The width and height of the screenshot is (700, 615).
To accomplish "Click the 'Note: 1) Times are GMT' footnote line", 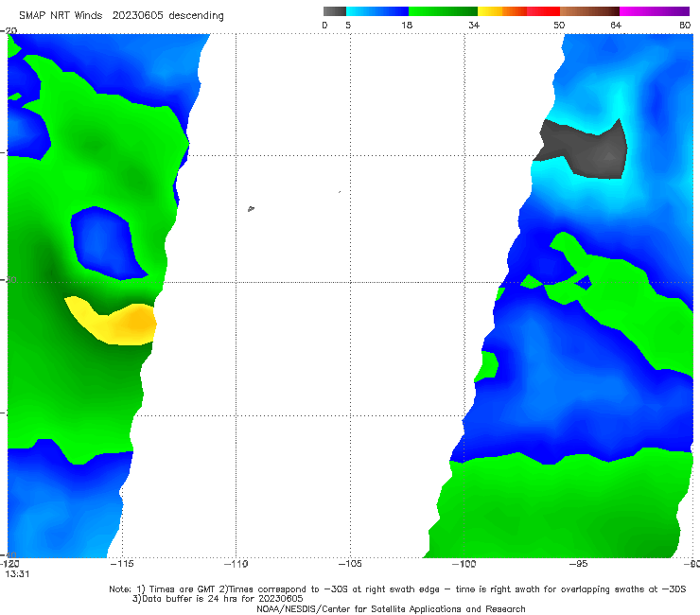I will pos(397,589).
